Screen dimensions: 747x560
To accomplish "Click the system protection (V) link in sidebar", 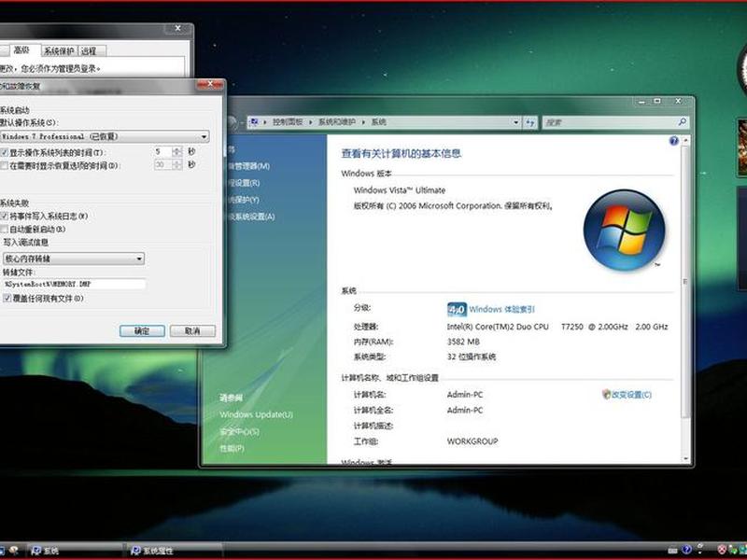I will tap(244, 200).
